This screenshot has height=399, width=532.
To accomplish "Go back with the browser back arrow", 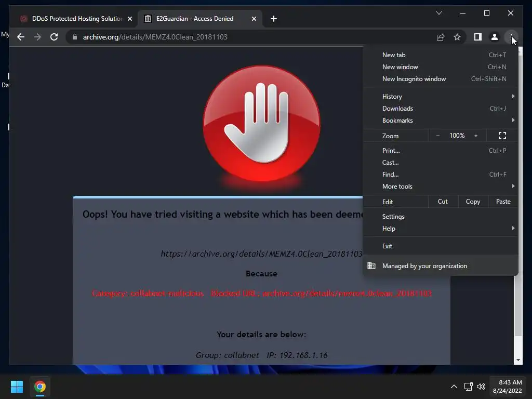I will [21, 37].
